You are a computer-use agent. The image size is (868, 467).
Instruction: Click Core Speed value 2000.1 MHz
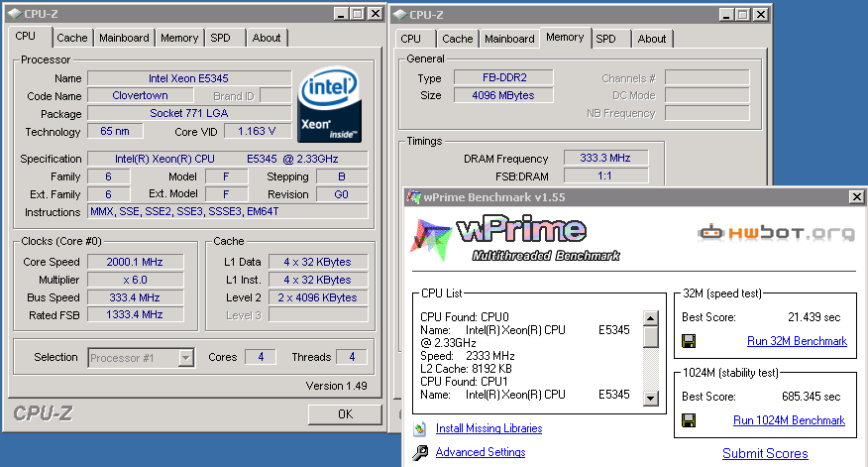pyautogui.click(x=135, y=262)
